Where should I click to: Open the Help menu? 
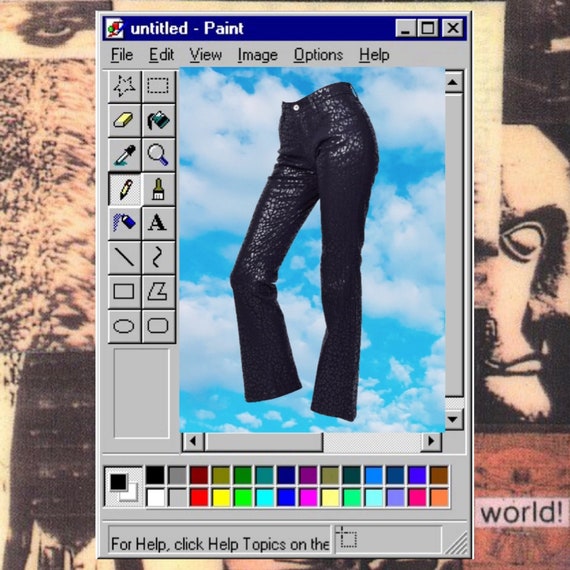[374, 55]
